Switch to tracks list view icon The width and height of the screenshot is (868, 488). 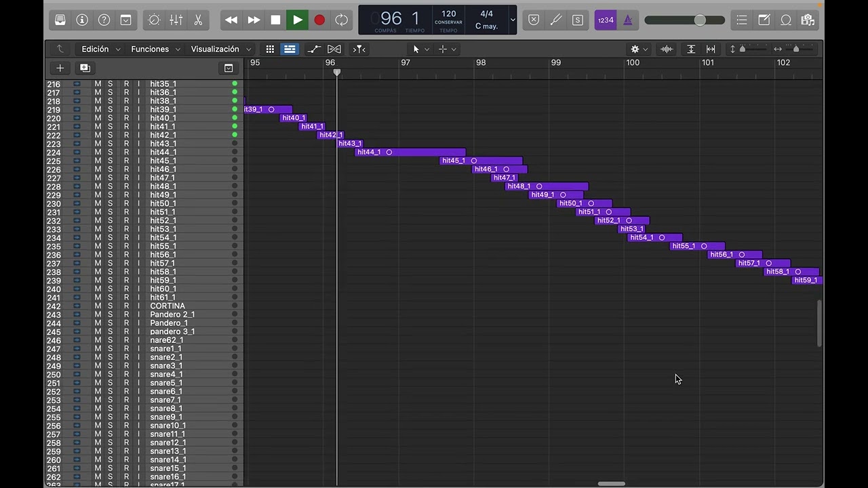[290, 49]
